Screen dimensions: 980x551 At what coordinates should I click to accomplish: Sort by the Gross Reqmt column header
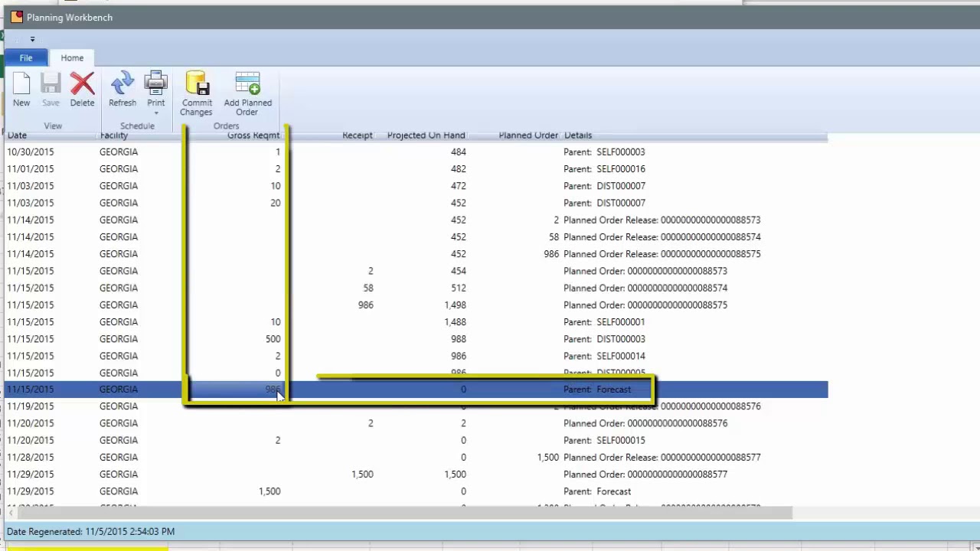point(253,135)
